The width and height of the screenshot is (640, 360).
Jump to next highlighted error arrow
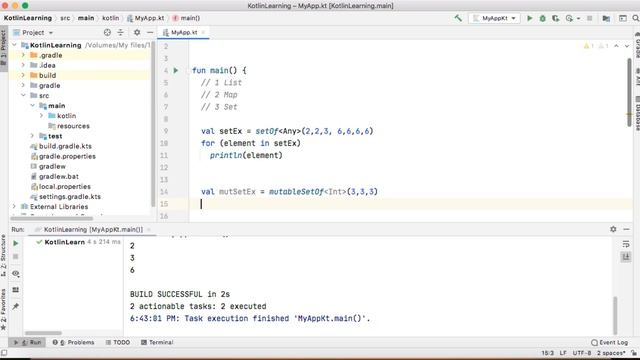[627, 46]
